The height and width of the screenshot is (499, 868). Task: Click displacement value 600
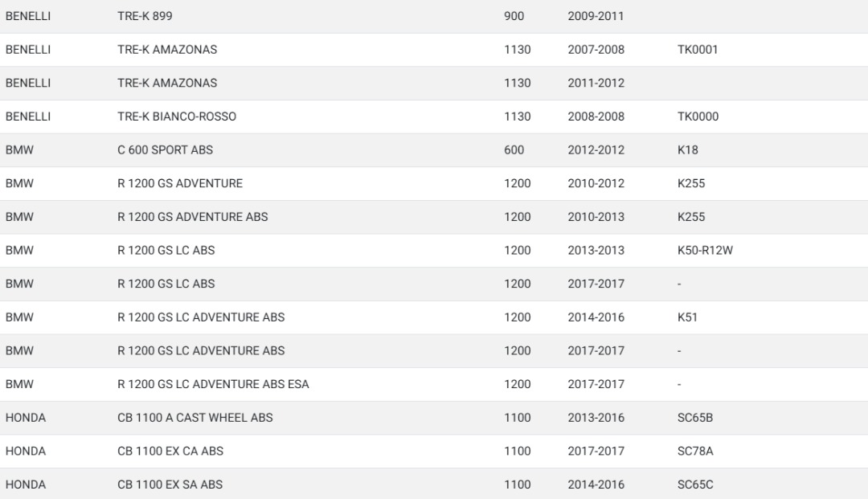[x=514, y=150]
